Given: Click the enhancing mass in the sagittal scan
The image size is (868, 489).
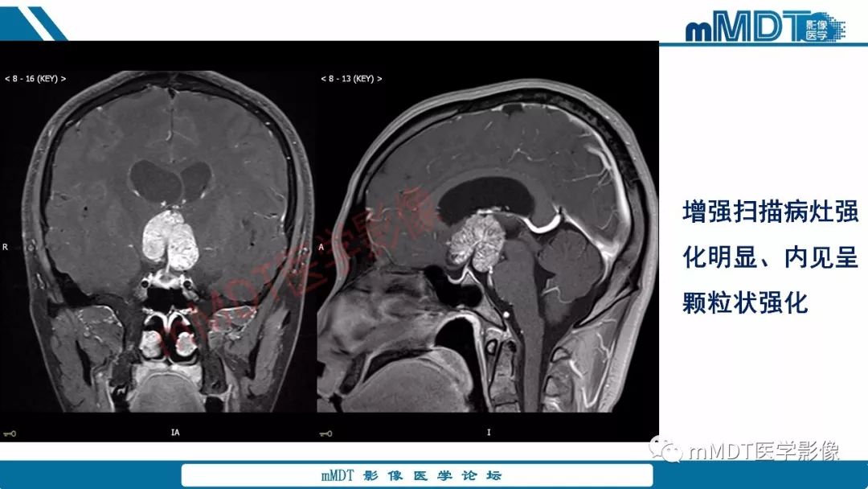Looking at the screenshot, I should (476, 242).
